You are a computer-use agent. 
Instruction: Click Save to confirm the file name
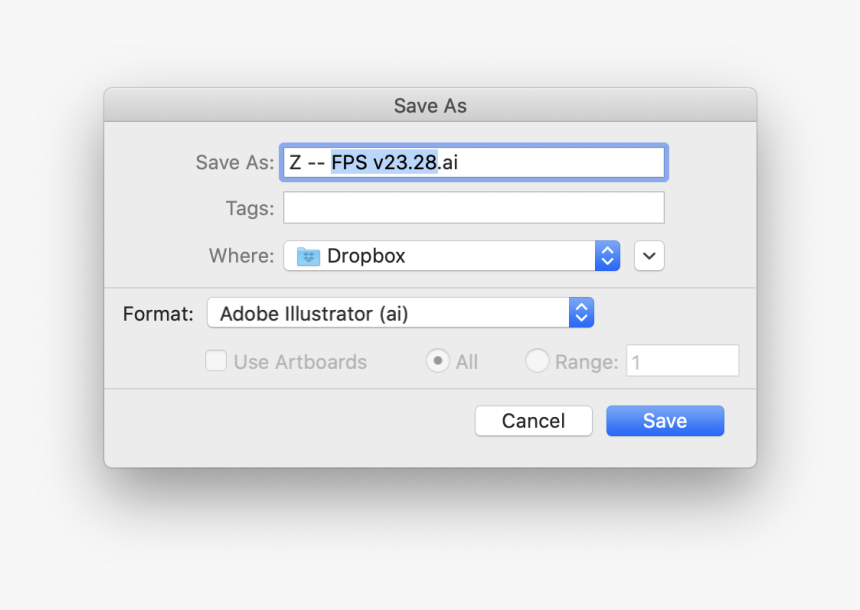[664, 420]
